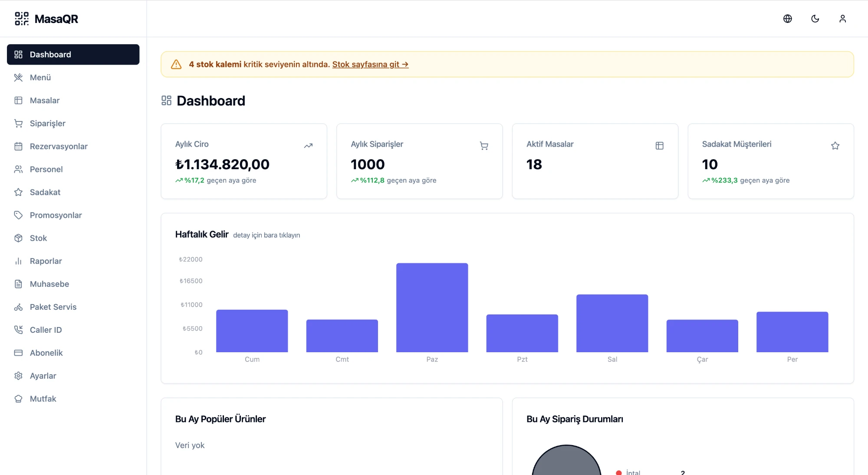The image size is (868, 475).
Task: Navigate to Siparişler
Action: pos(73,124)
